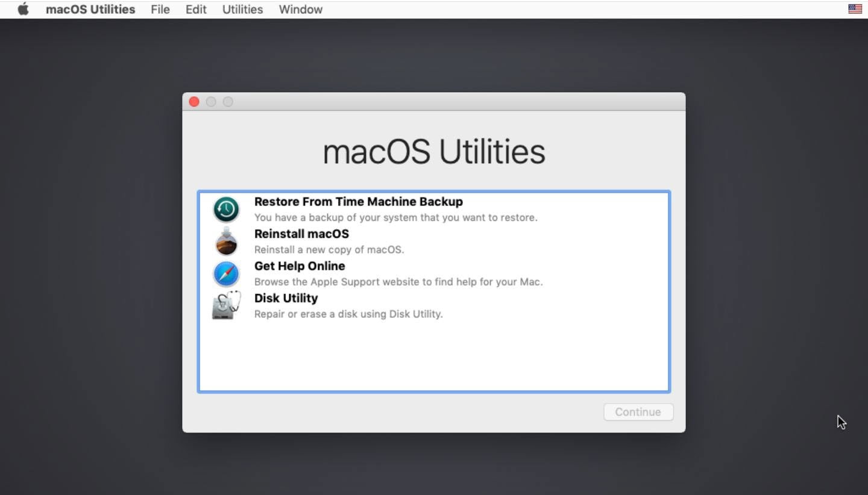Open the Window menu

[x=301, y=10]
